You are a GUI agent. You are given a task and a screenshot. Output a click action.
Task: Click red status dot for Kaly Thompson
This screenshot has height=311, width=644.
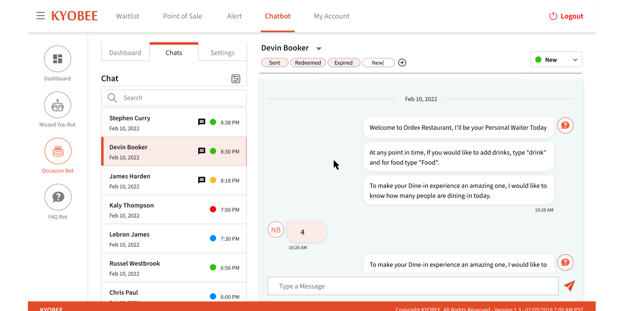click(x=213, y=209)
